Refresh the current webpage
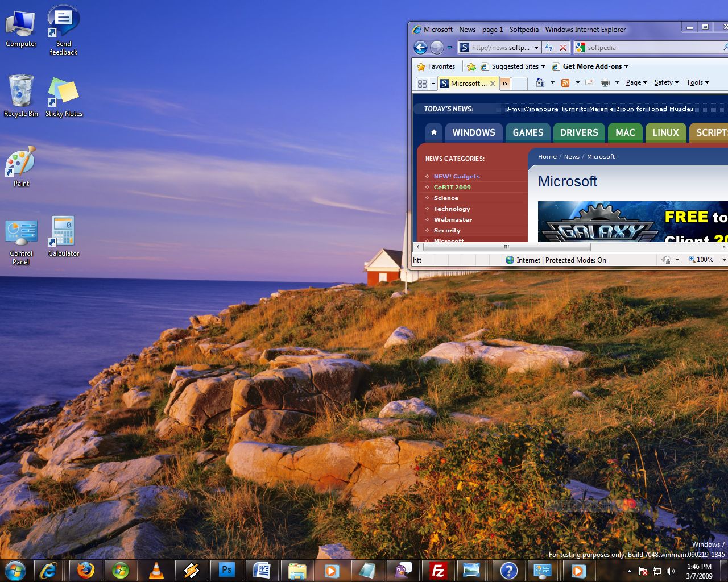 (x=548, y=48)
